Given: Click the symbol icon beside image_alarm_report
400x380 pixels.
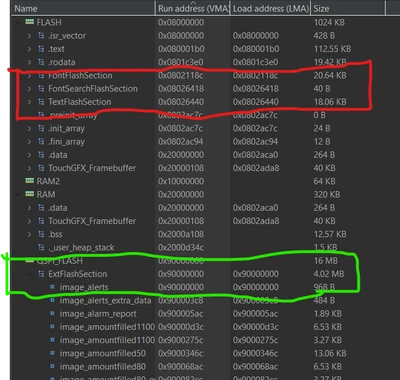Looking at the screenshot, I should pos(52,313).
